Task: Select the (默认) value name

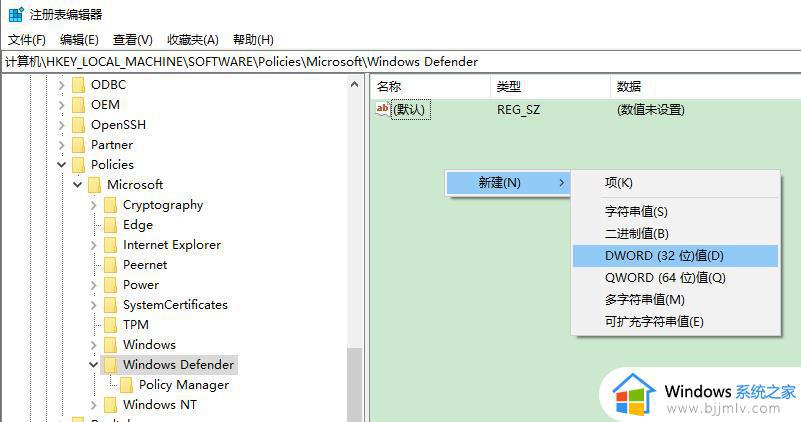Action: (x=411, y=109)
